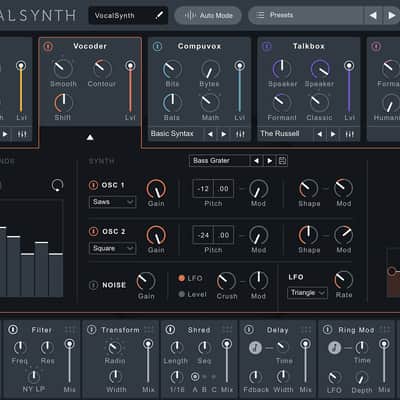The width and height of the screenshot is (400, 400).
Task: Click the pencil edit icon beside VocalSynth name
Action: pos(159,15)
